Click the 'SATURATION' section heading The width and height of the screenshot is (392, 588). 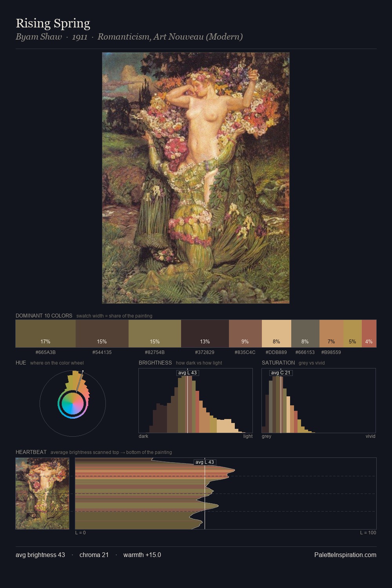point(278,363)
